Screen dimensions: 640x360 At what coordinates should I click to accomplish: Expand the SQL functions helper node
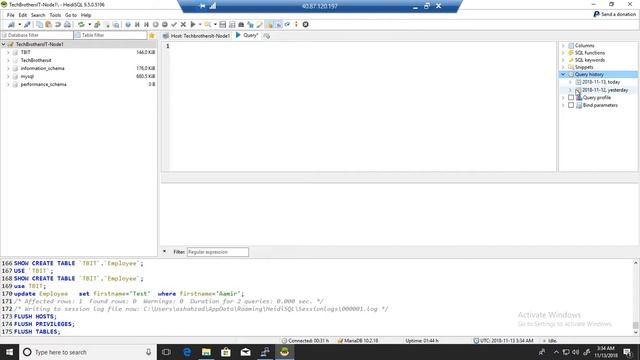[563, 53]
